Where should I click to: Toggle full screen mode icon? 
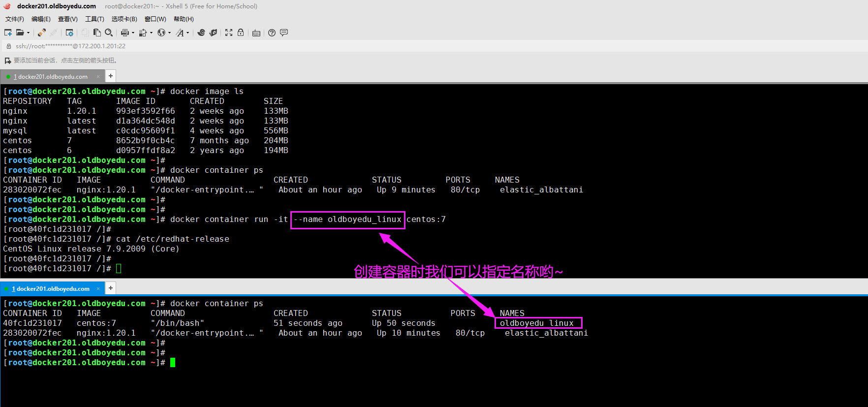click(229, 32)
